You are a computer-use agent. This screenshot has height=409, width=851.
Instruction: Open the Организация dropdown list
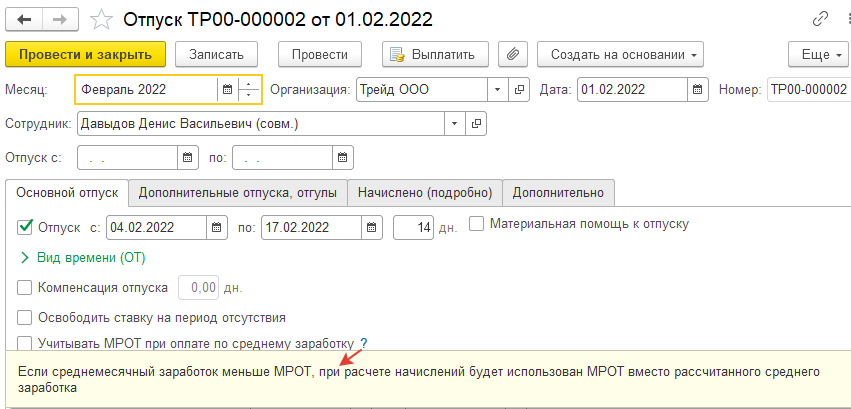pyautogui.click(x=498, y=90)
